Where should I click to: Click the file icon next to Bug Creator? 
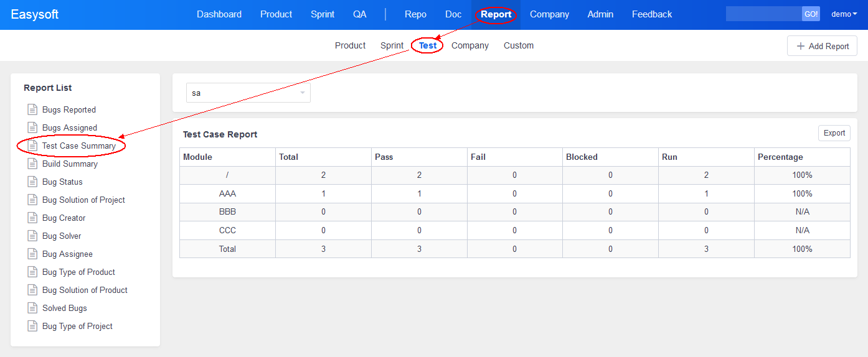pos(32,218)
